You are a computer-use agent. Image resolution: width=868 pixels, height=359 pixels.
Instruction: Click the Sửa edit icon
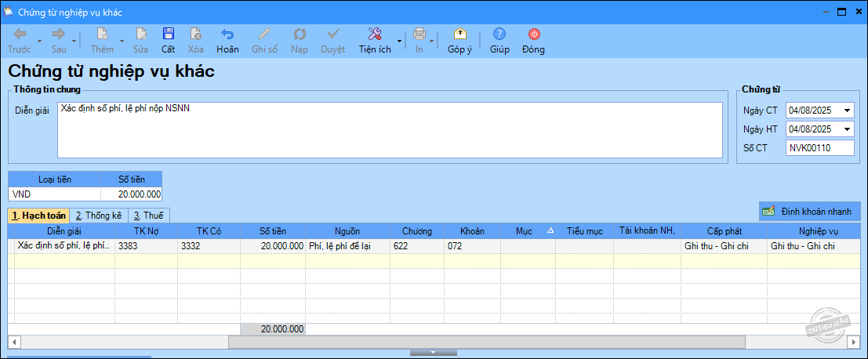tap(140, 34)
